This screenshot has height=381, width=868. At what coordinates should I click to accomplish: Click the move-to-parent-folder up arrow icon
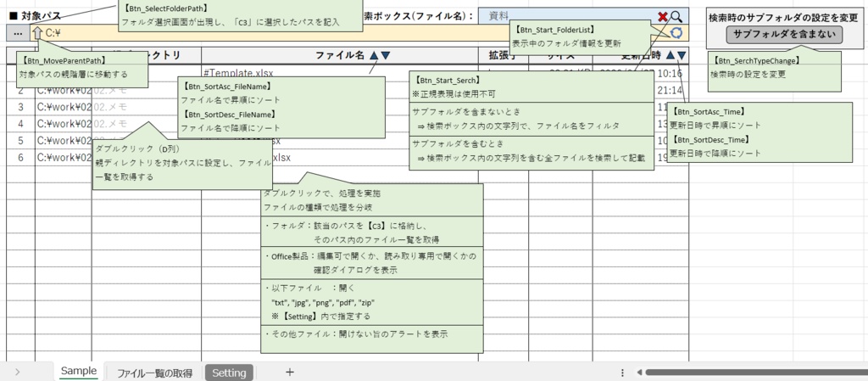[x=37, y=33]
